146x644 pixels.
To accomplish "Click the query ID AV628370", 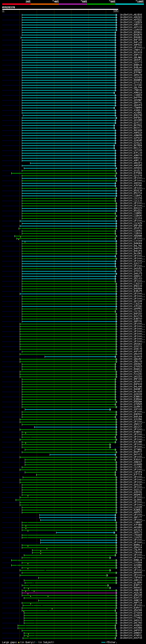I will 8,8.
